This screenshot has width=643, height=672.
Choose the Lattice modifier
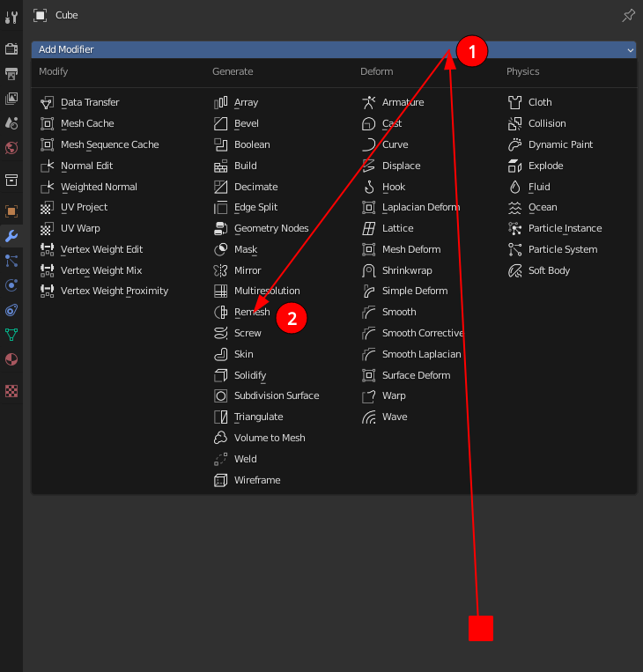(x=388, y=228)
